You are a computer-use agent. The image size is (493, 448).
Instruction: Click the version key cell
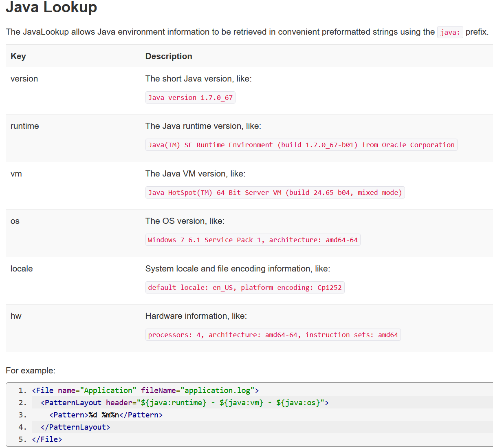coord(24,79)
